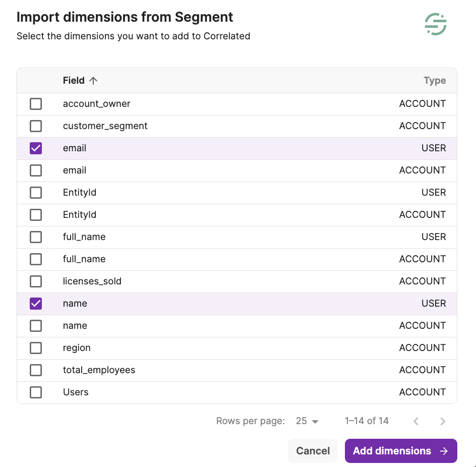Screen dimensions: 476x467
Task: Select the Users field checkbox
Action: point(36,392)
